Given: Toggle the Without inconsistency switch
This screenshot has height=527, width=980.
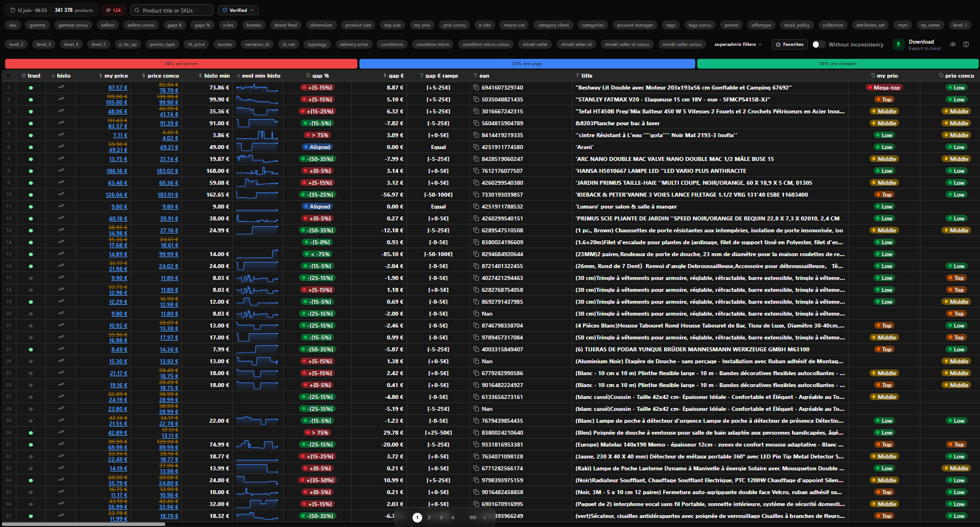Looking at the screenshot, I should [818, 44].
